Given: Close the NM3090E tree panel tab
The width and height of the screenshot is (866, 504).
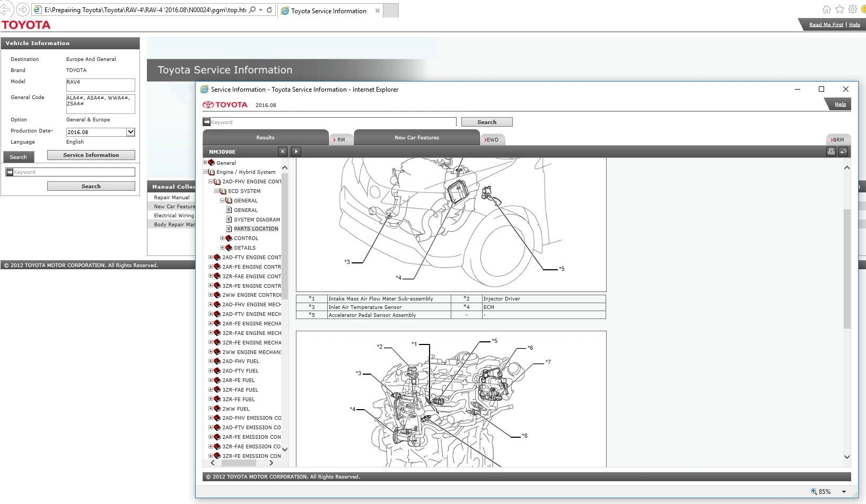Looking at the screenshot, I should pos(283,152).
